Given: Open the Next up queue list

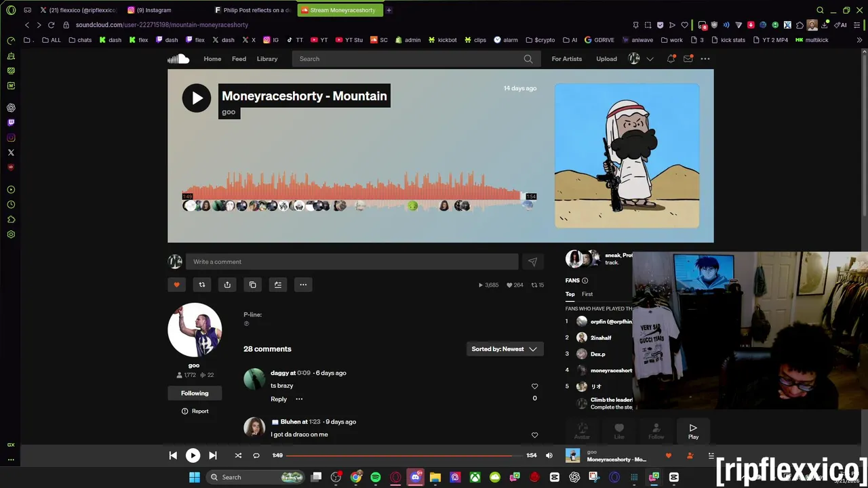Looking at the screenshot, I should point(711,455).
